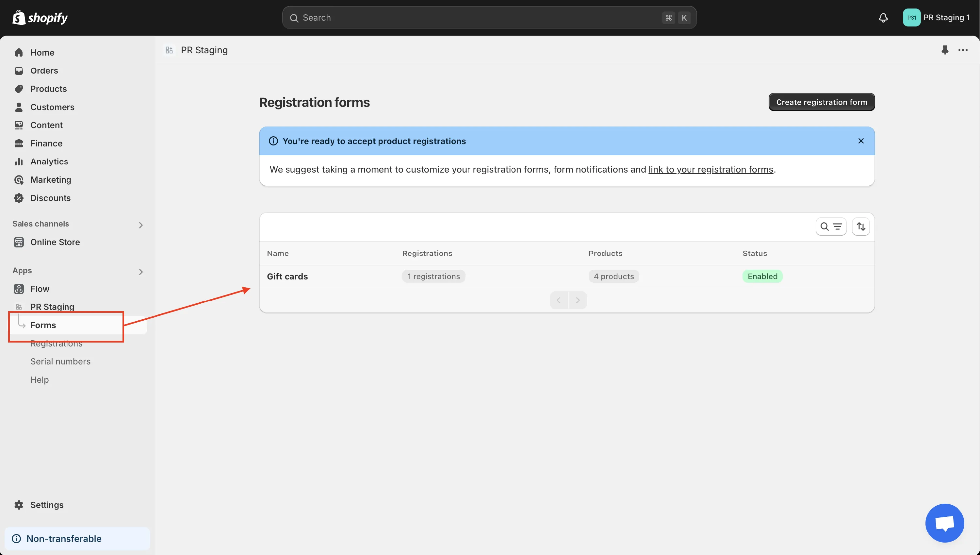Click Create registration form button

click(x=822, y=102)
